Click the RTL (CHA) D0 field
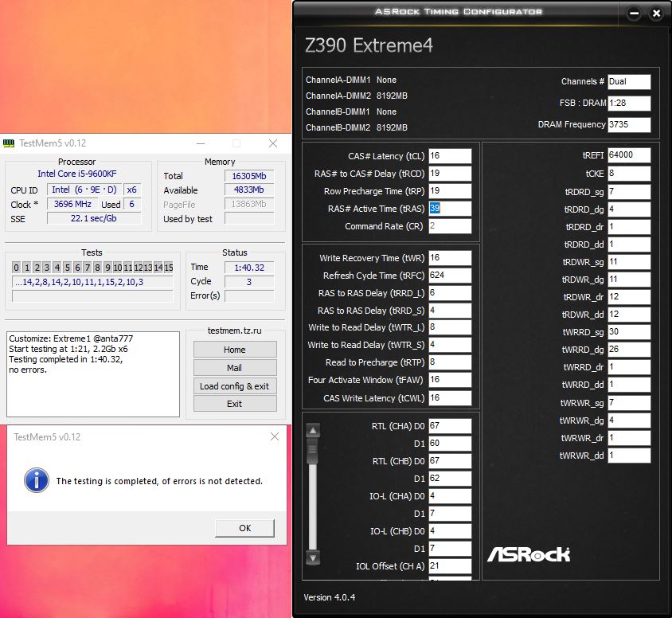Screen dimensions: 672x618 pyautogui.click(x=450, y=425)
